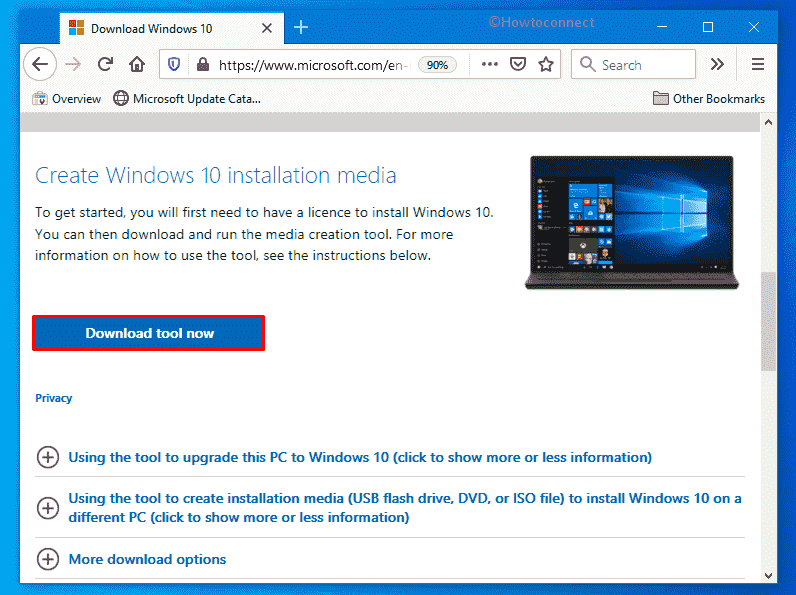The height and width of the screenshot is (595, 796).
Task: Maximize the browser window
Action: point(708,27)
